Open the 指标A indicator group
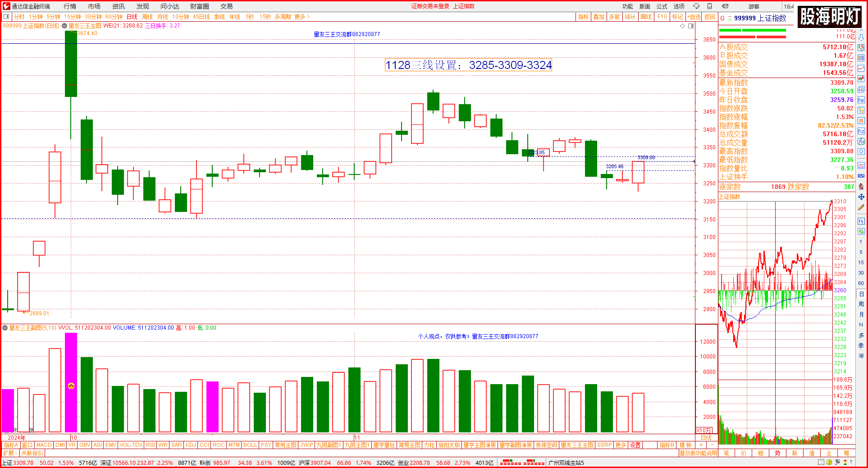Screen dimensions: 868x468 [11, 445]
